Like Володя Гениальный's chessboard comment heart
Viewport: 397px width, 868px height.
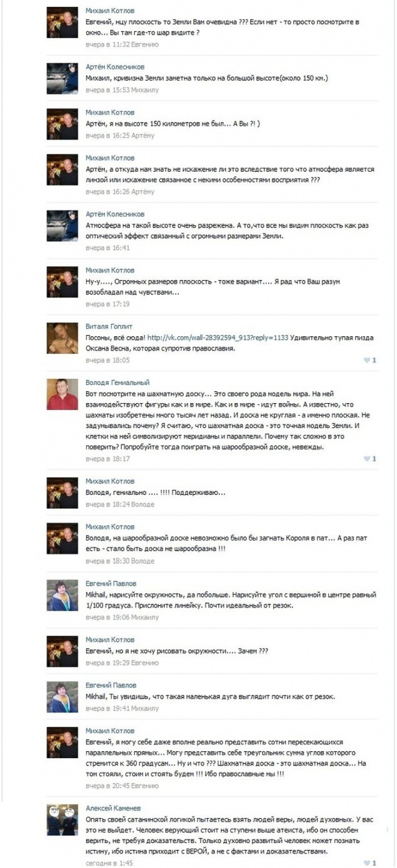[x=370, y=458]
